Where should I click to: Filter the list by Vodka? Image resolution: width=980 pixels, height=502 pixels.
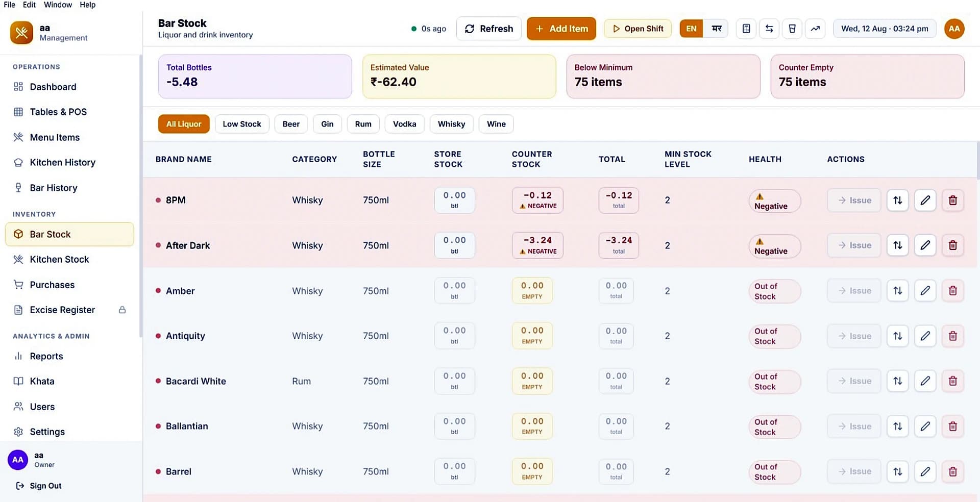[x=405, y=124]
